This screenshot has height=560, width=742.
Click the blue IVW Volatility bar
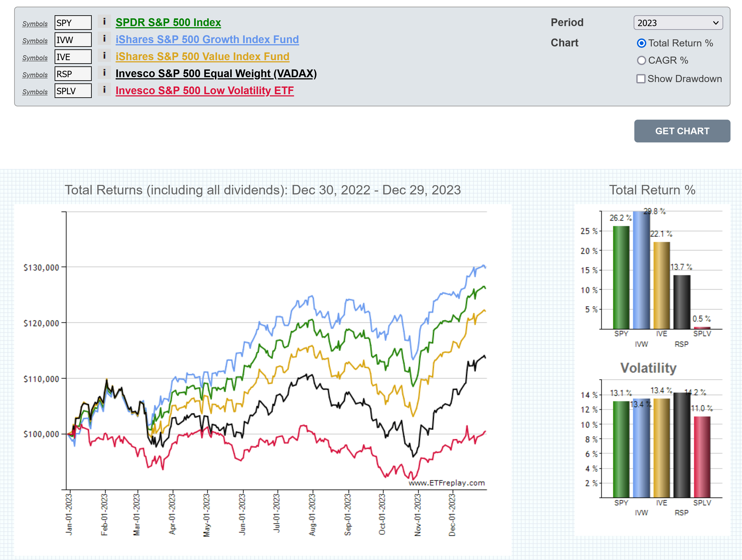point(641,448)
